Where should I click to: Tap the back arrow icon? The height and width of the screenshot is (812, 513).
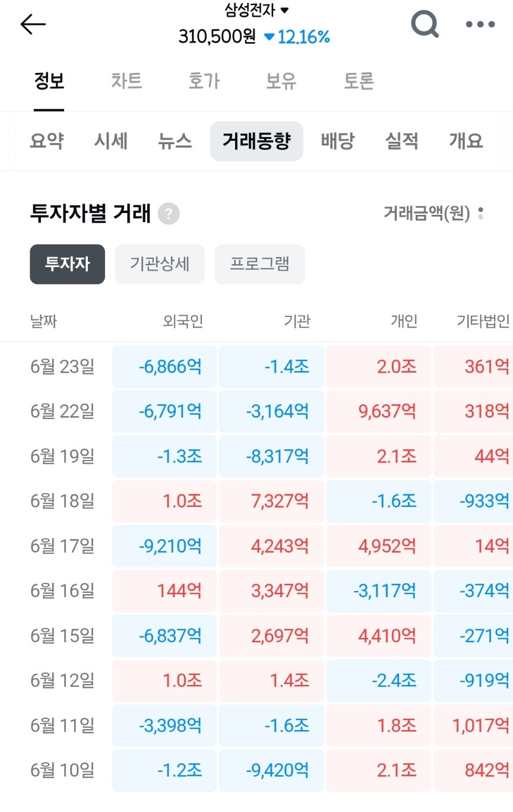click(33, 24)
